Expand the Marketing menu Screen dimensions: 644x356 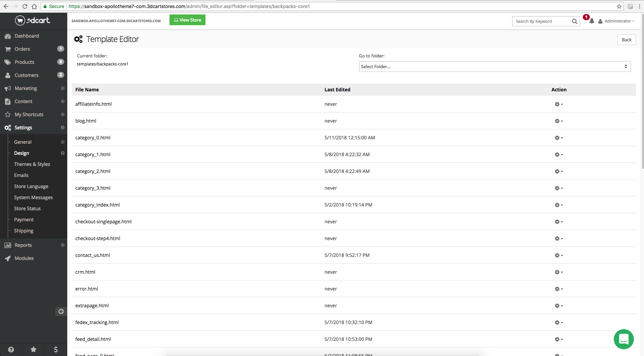(x=63, y=88)
